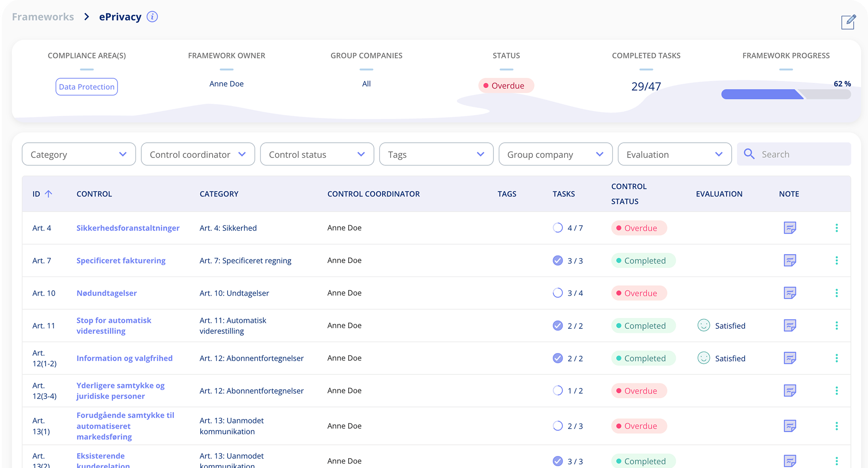
Task: Click the edit framework pencil icon
Action: click(848, 21)
